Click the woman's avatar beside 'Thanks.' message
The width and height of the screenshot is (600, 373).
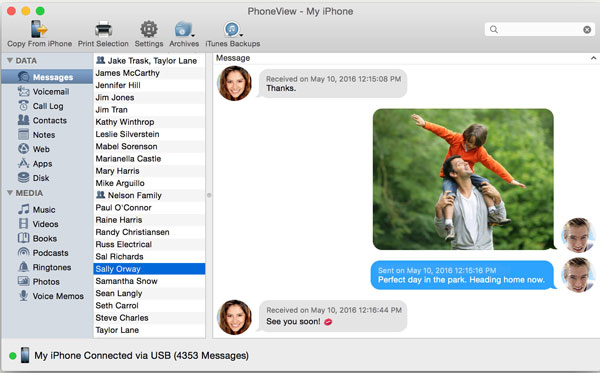(235, 83)
